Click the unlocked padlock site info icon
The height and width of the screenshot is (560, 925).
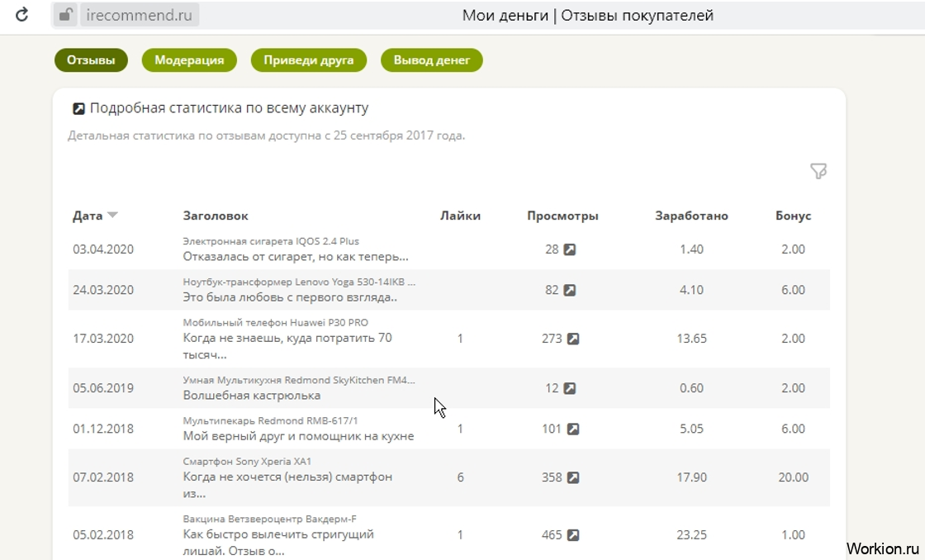coord(65,15)
